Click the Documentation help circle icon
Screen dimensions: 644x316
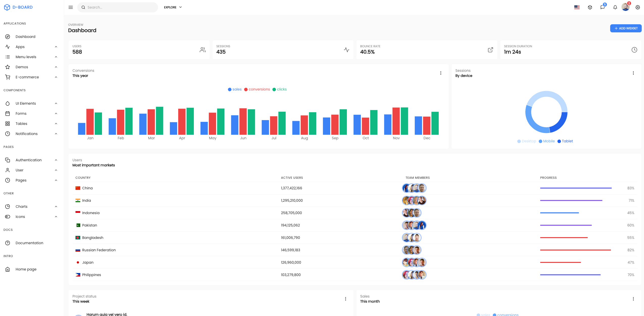(8, 243)
